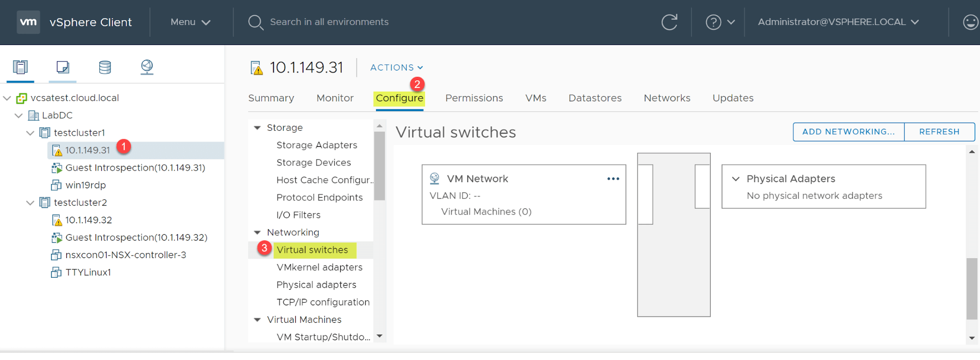The height and width of the screenshot is (360, 980).
Task: Open the Hosts and Clusters inventory view icon
Action: tap(20, 67)
